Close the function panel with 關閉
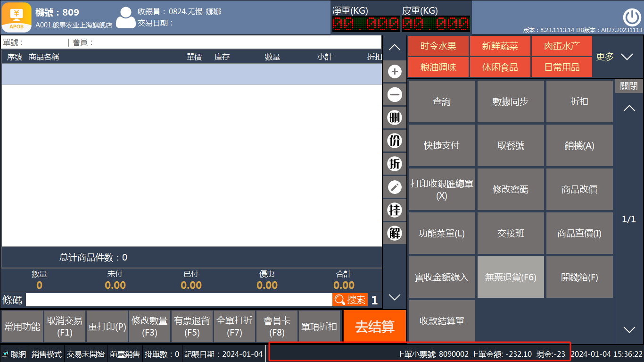Screen dimensions: 644x362 pyautogui.click(x=629, y=86)
